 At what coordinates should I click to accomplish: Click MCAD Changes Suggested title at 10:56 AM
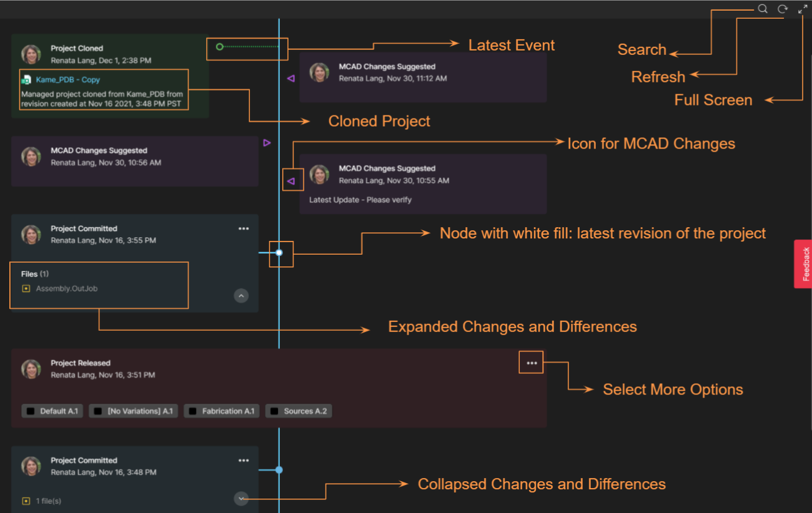[99, 150]
